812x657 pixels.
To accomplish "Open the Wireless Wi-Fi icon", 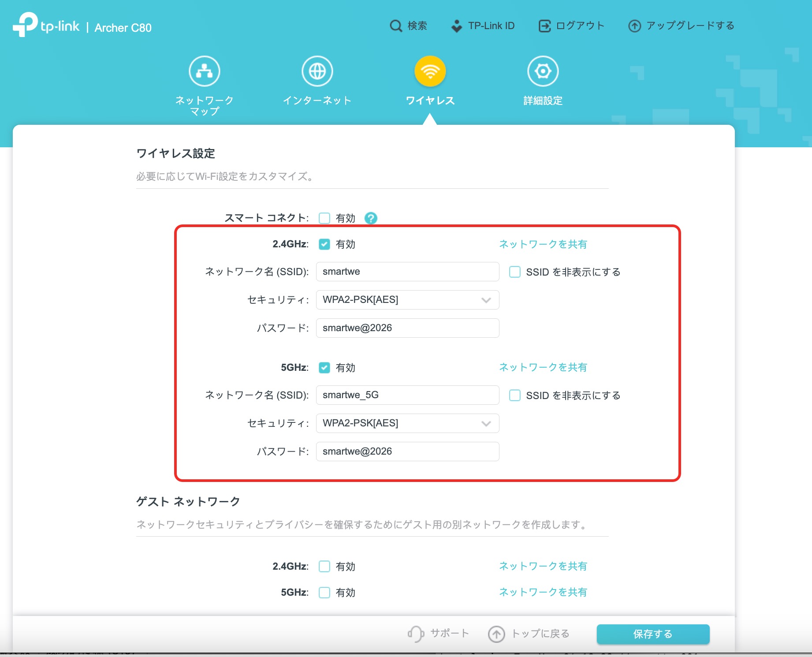I will point(430,71).
